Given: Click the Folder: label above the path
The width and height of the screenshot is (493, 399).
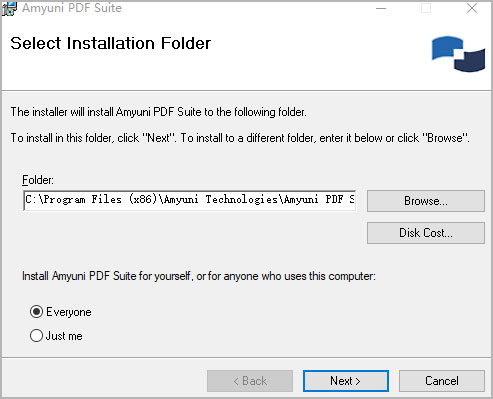Looking at the screenshot, I should click(38, 180).
